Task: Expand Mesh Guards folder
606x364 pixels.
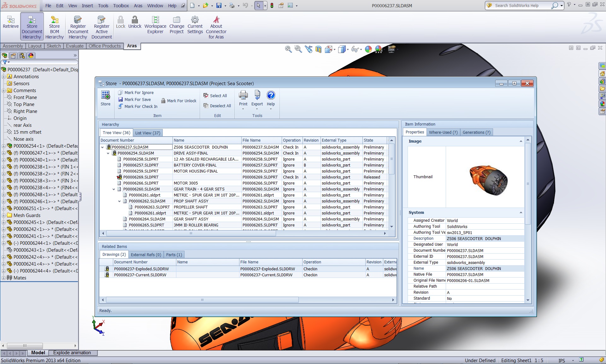Action: (3, 215)
